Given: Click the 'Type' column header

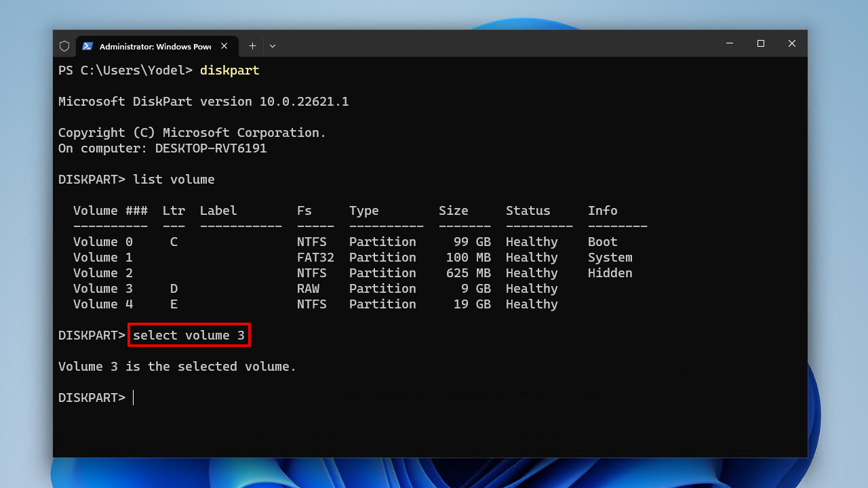Looking at the screenshot, I should pos(363,211).
